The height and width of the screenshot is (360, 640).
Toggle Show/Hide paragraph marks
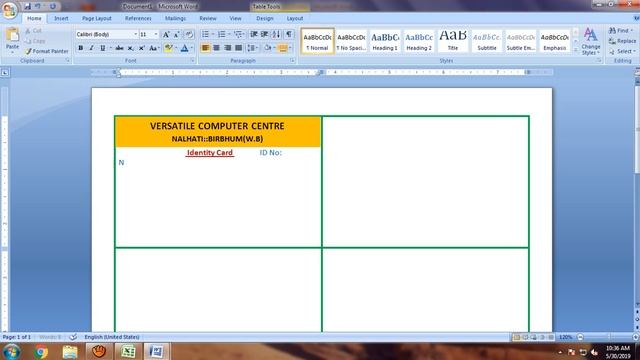click(289, 34)
